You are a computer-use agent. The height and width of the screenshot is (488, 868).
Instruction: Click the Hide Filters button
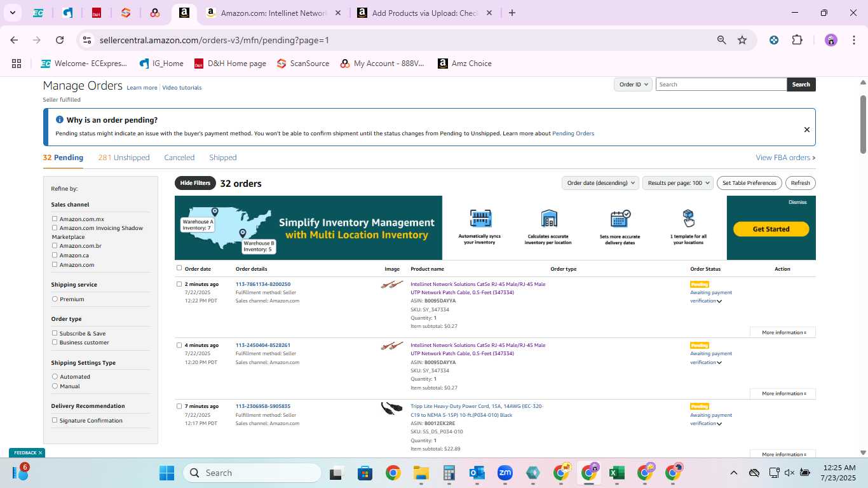pos(195,183)
